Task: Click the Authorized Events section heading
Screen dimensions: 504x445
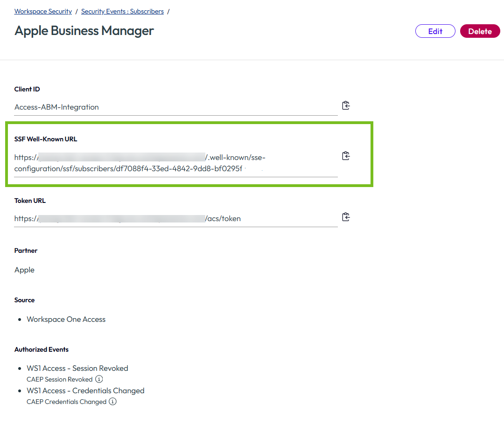Action: (x=42, y=349)
